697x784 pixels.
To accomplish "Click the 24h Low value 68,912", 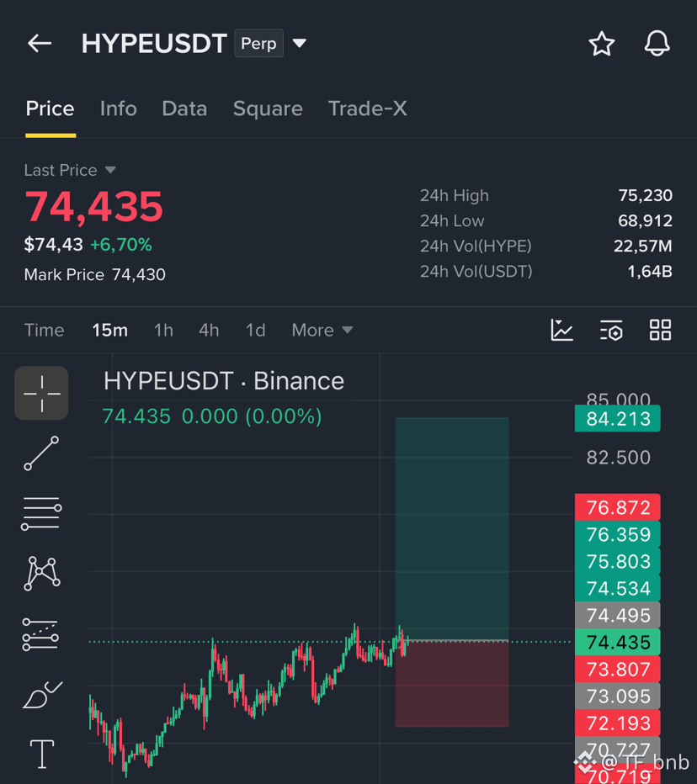I will 645,220.
